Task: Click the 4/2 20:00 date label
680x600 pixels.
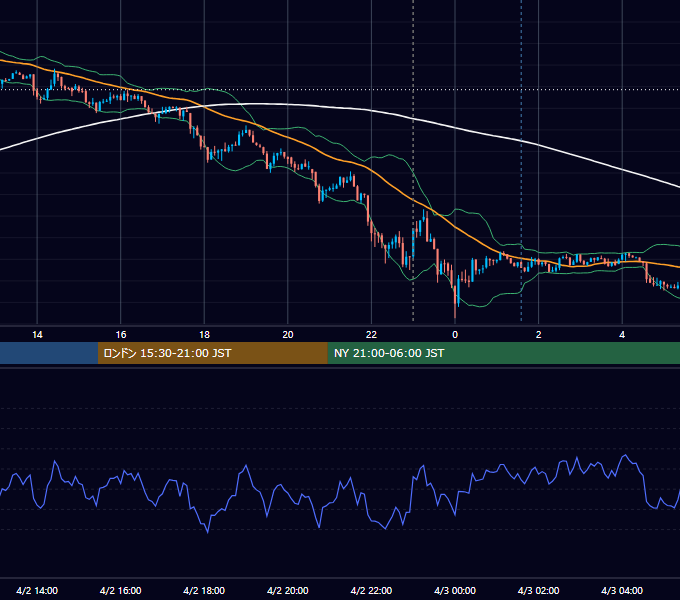Action: (288, 590)
